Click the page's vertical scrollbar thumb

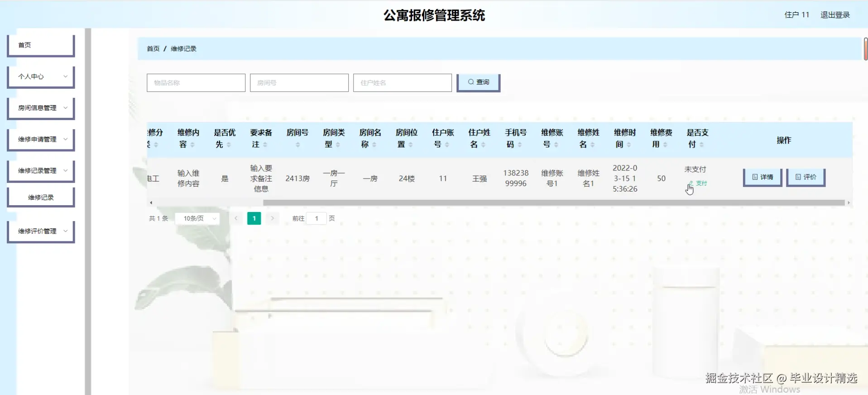pyautogui.click(x=866, y=49)
